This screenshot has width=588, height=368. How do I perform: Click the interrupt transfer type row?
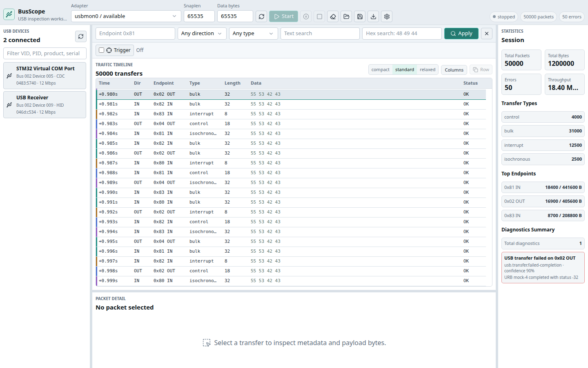(543, 145)
